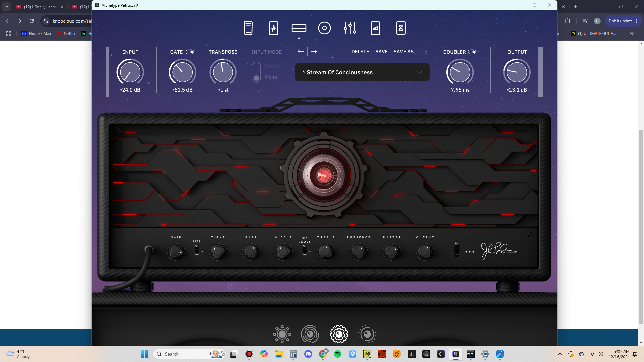Go back in Chrome browser
This screenshot has height=362, width=644.
[x=7, y=21]
